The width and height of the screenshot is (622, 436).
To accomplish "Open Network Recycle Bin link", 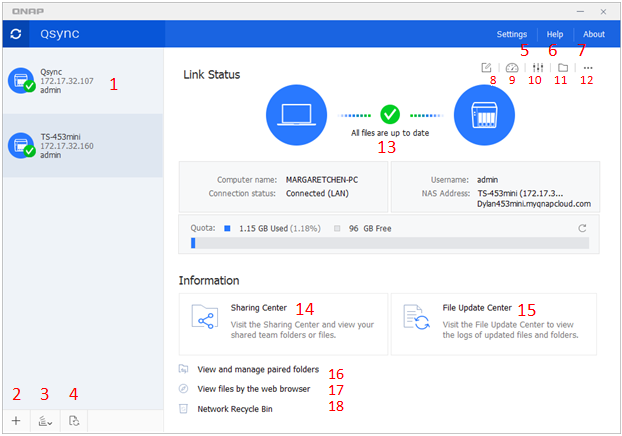I will tap(235, 409).
